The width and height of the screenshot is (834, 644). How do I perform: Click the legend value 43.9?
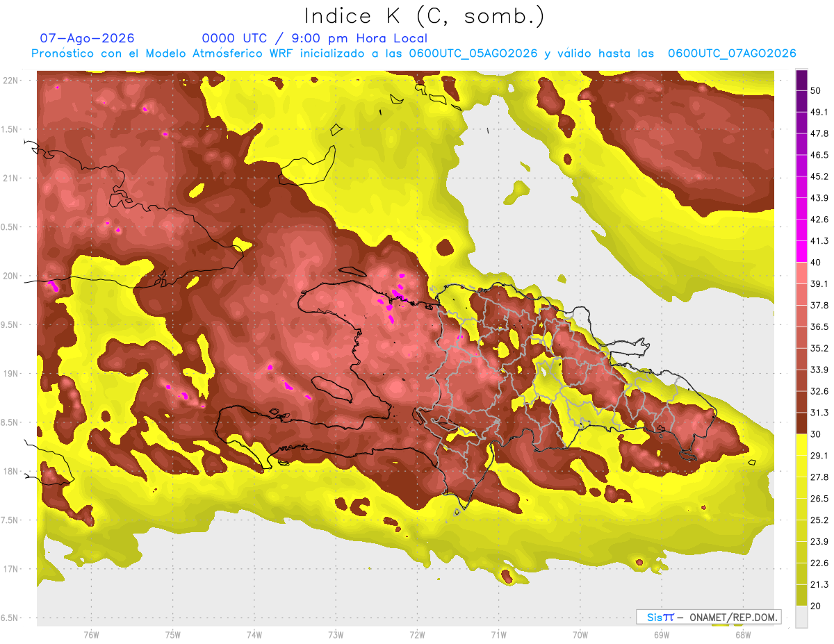pos(819,199)
